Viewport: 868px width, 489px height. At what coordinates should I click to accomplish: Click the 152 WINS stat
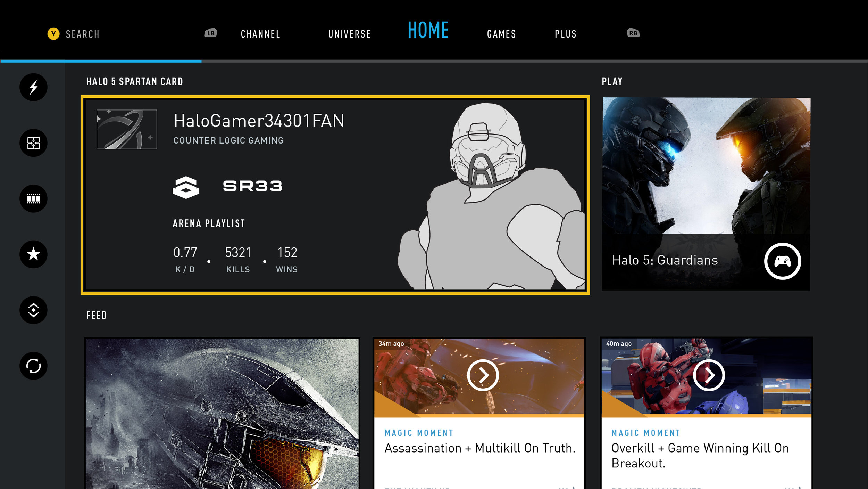click(287, 259)
